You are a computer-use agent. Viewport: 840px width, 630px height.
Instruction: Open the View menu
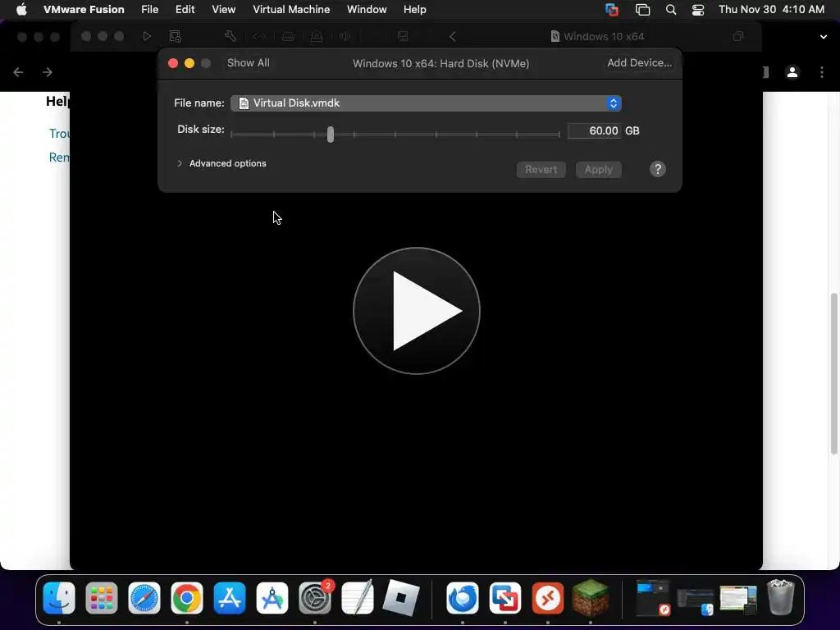tap(223, 9)
